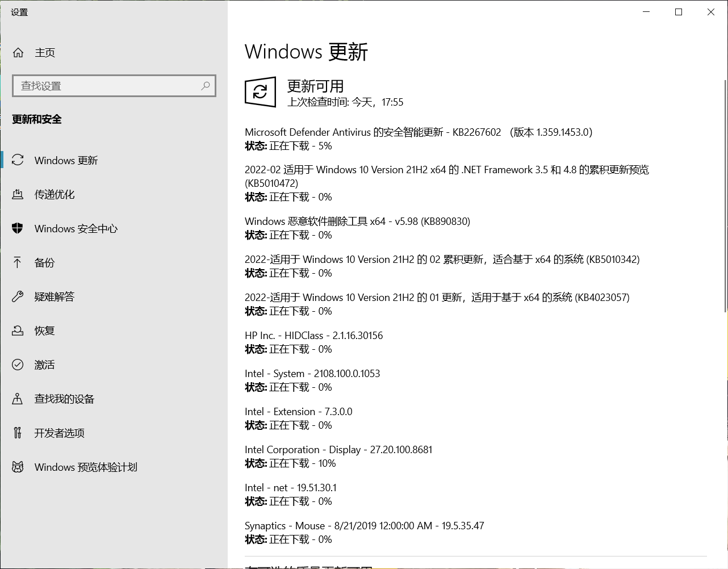This screenshot has width=728, height=569.
Task: Go to Windows 安全中心
Action: (x=114, y=228)
